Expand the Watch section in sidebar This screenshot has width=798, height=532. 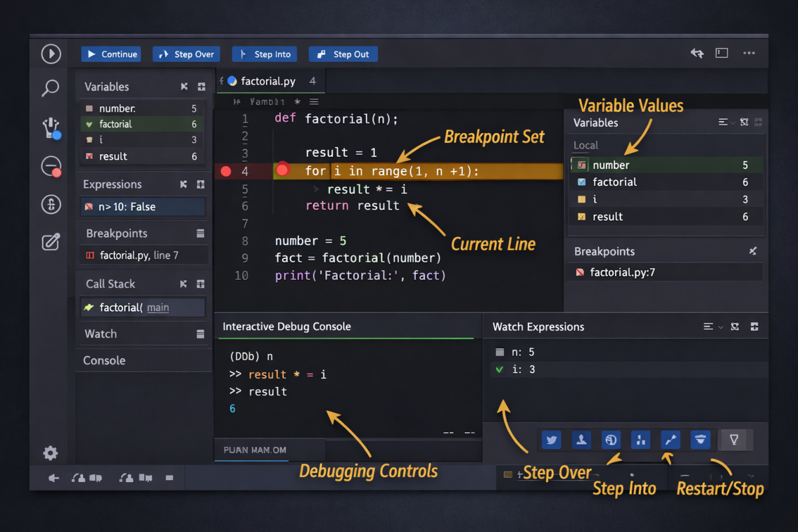[100, 334]
